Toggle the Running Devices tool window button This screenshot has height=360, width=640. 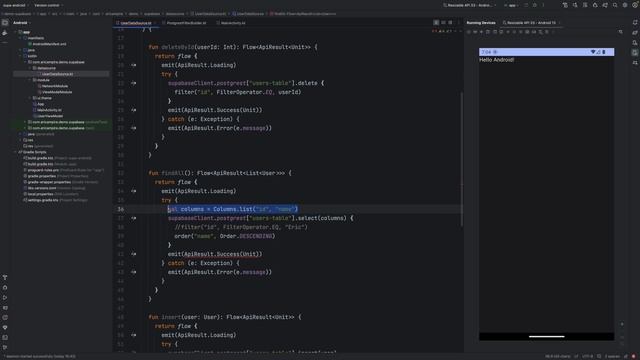[x=635, y=53]
